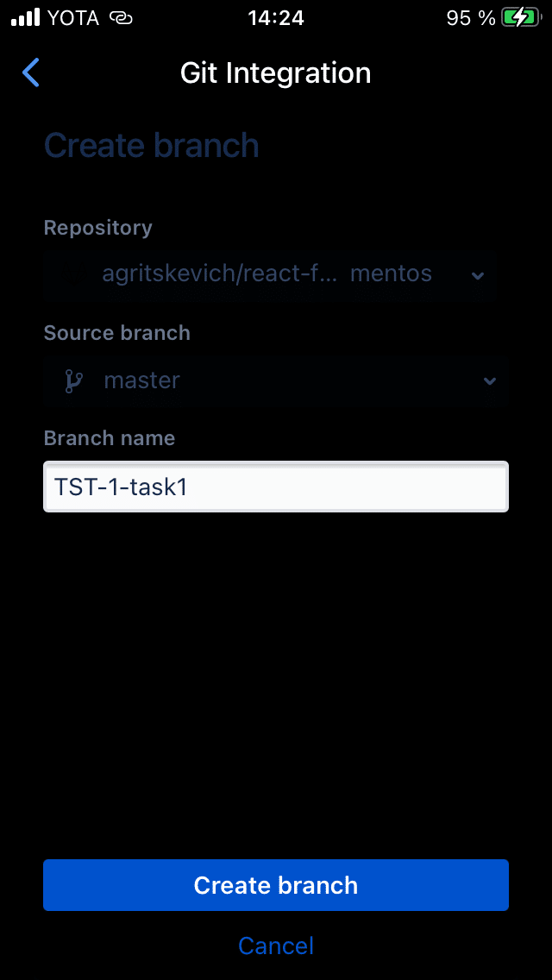
Task: Open the Repository dropdown chevron
Action: click(x=478, y=275)
